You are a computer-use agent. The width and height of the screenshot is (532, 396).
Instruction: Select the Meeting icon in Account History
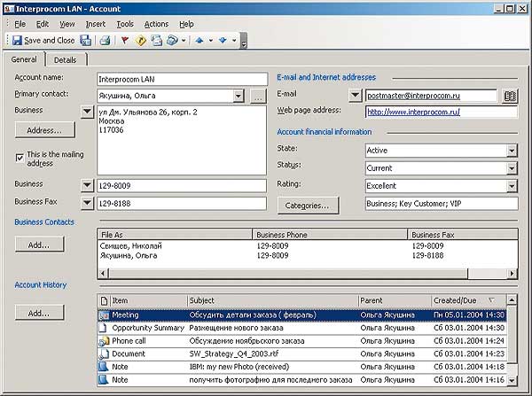(104, 314)
